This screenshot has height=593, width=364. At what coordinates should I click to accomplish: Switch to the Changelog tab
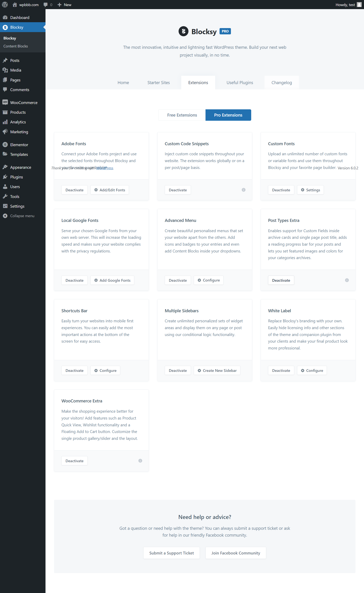click(x=281, y=82)
